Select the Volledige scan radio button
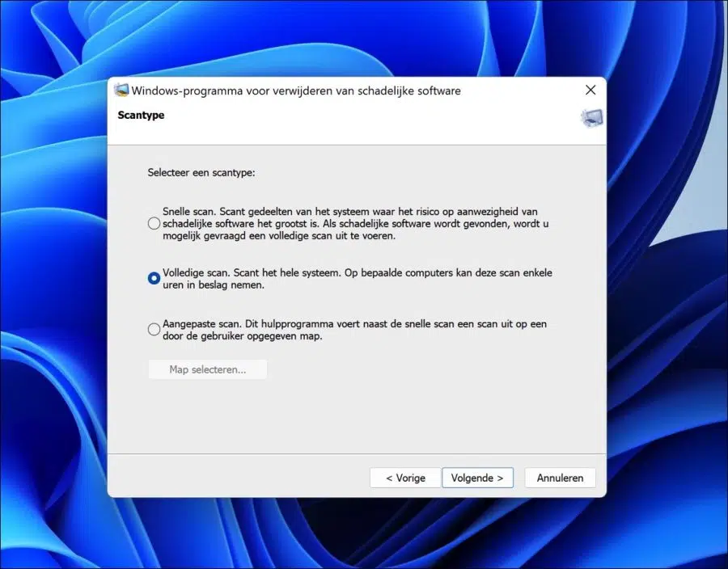 [154, 278]
